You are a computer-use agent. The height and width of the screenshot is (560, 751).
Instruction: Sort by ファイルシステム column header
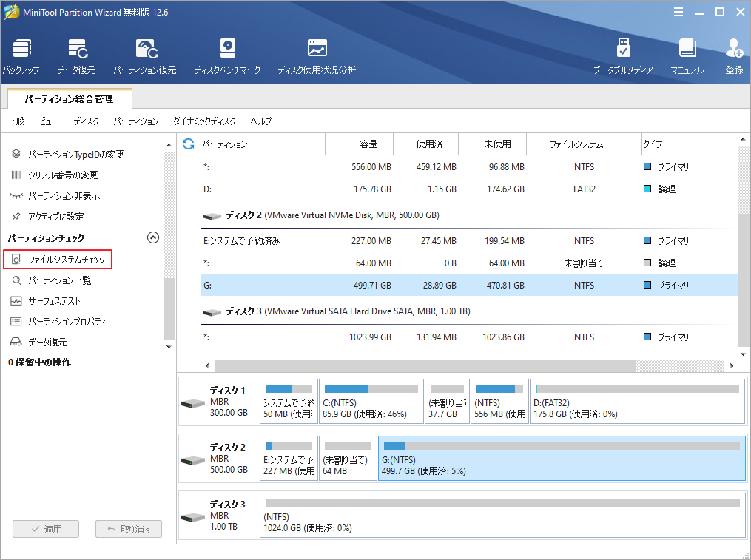point(584,144)
